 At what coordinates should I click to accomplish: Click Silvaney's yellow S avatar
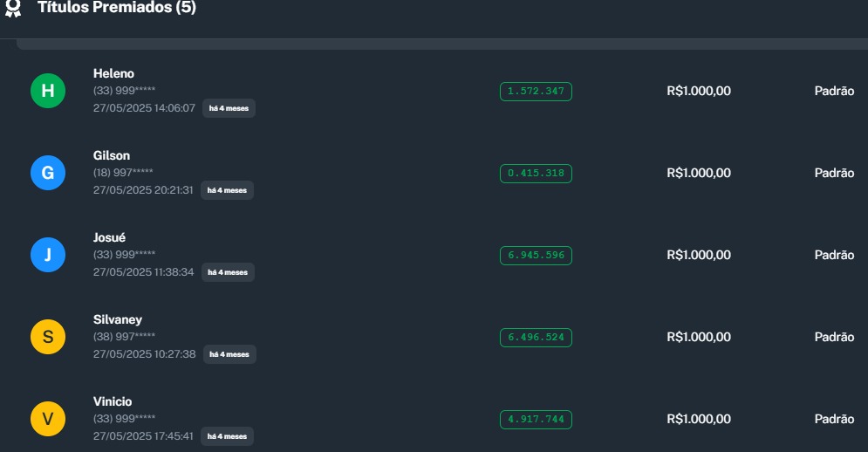[48, 337]
